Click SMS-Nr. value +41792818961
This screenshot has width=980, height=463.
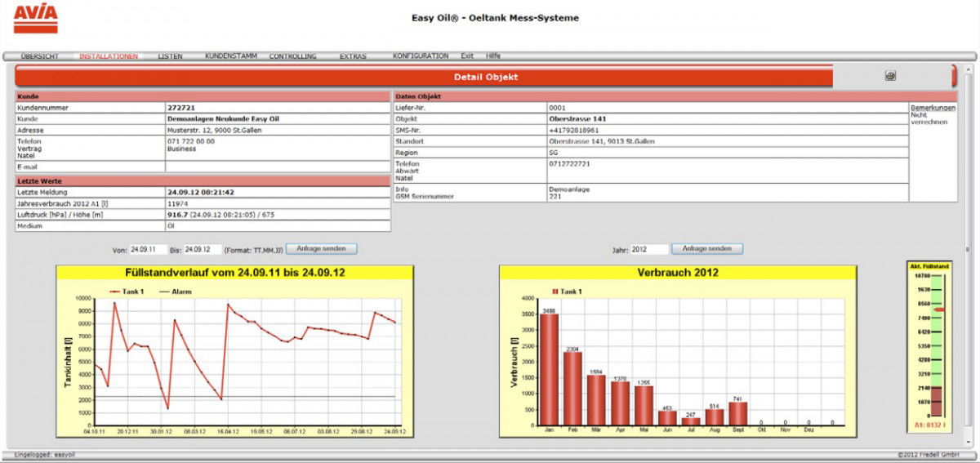[574, 130]
